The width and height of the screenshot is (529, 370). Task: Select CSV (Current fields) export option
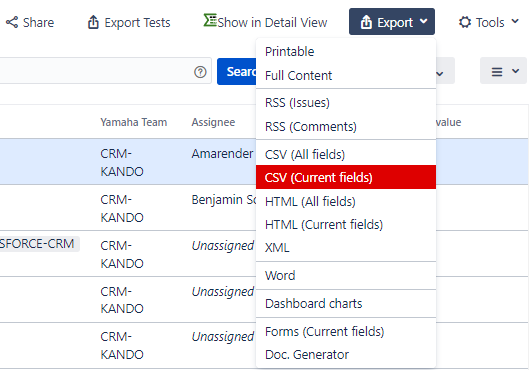click(346, 177)
